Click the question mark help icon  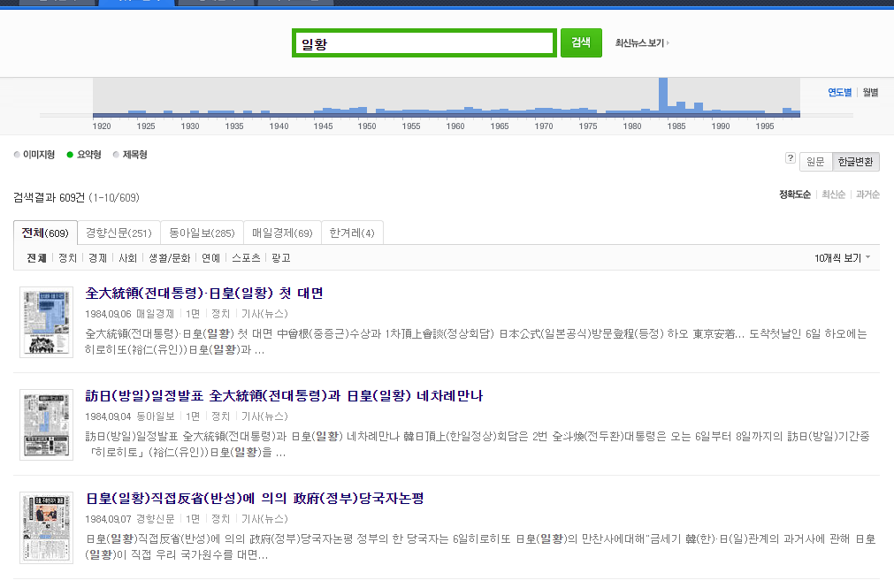[x=791, y=158]
